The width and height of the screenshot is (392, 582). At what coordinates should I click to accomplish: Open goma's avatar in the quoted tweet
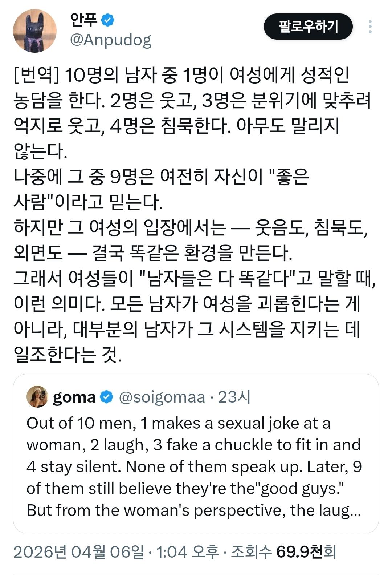(x=37, y=397)
